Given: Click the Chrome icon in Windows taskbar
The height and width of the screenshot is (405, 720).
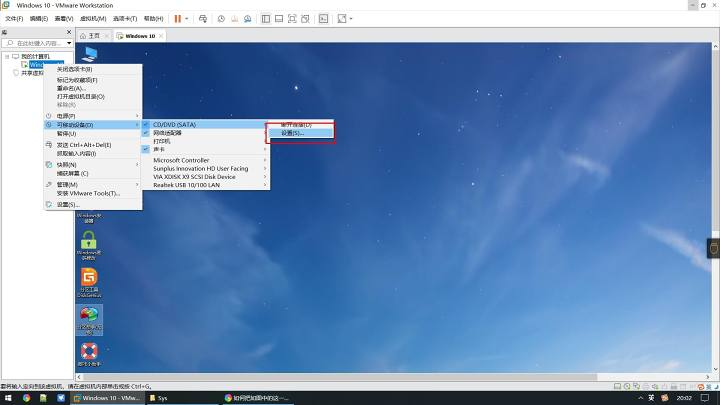Looking at the screenshot, I should (26, 398).
